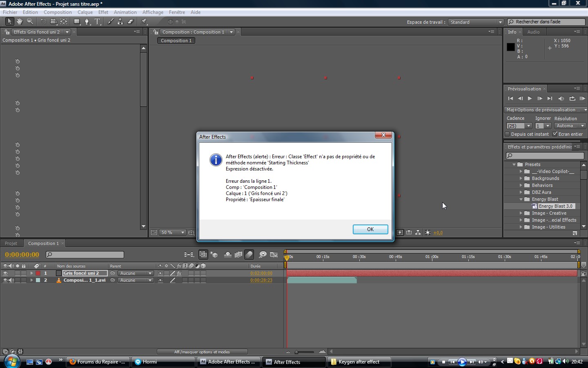Open Parent dropdown for layer 2
This screenshot has width=588, height=368.
pos(136,280)
